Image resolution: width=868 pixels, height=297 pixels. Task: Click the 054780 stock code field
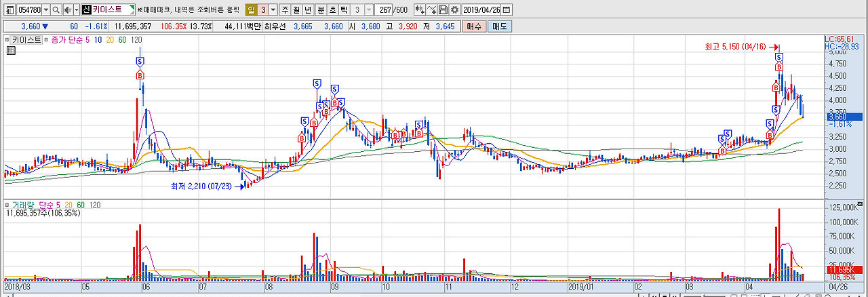point(29,9)
